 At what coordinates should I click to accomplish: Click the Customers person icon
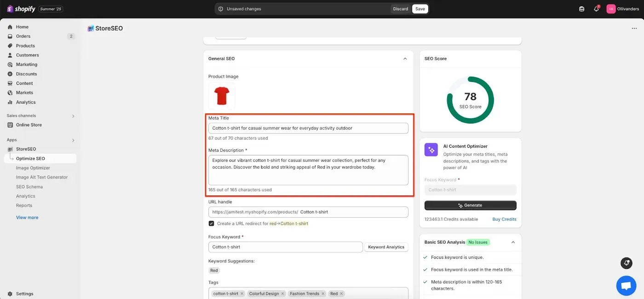point(10,55)
